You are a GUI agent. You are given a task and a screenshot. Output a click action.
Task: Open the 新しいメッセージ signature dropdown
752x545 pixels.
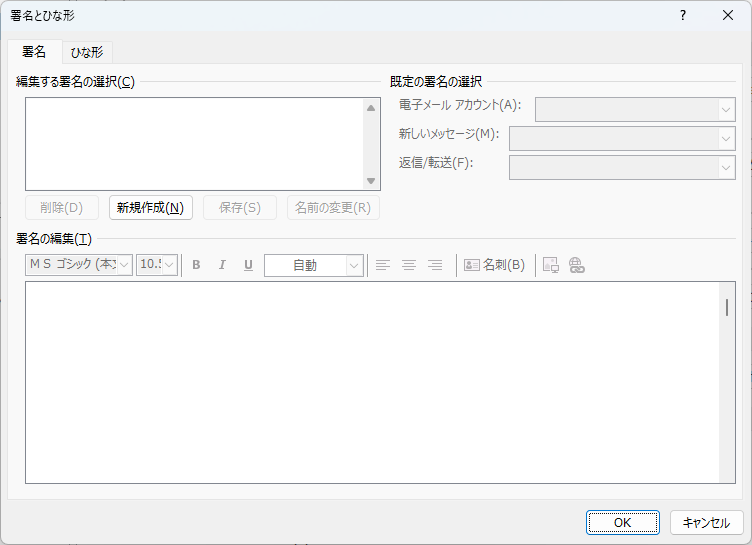pyautogui.click(x=726, y=138)
